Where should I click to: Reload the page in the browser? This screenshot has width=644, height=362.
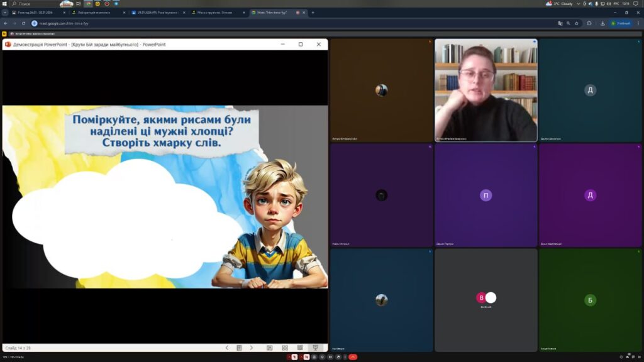[x=25, y=23]
